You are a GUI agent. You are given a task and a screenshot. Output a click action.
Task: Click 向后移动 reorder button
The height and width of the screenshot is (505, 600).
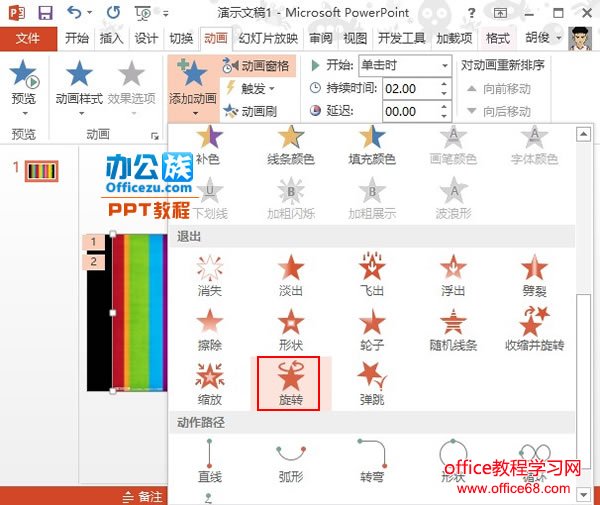click(x=499, y=112)
